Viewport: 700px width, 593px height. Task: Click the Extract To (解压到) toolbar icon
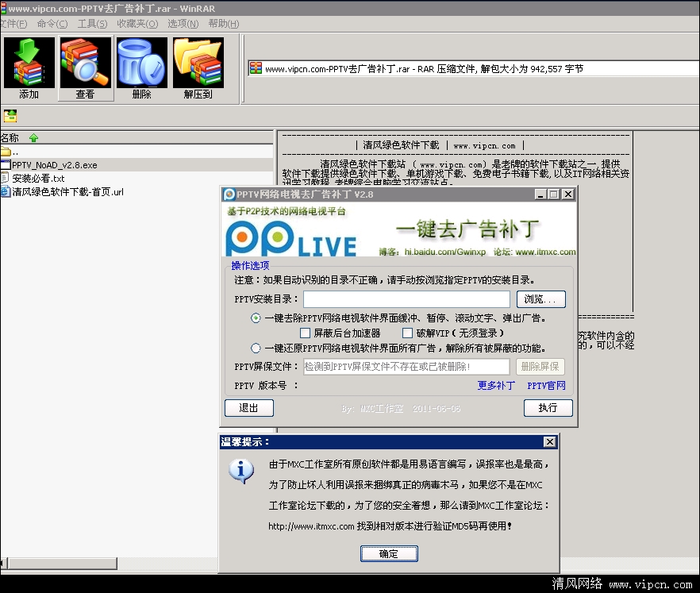coord(198,68)
